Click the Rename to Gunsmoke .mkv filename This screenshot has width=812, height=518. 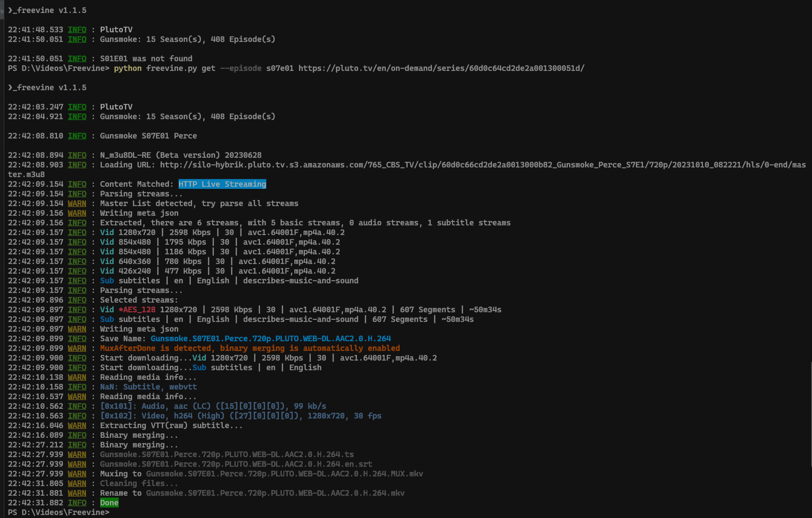275,493
